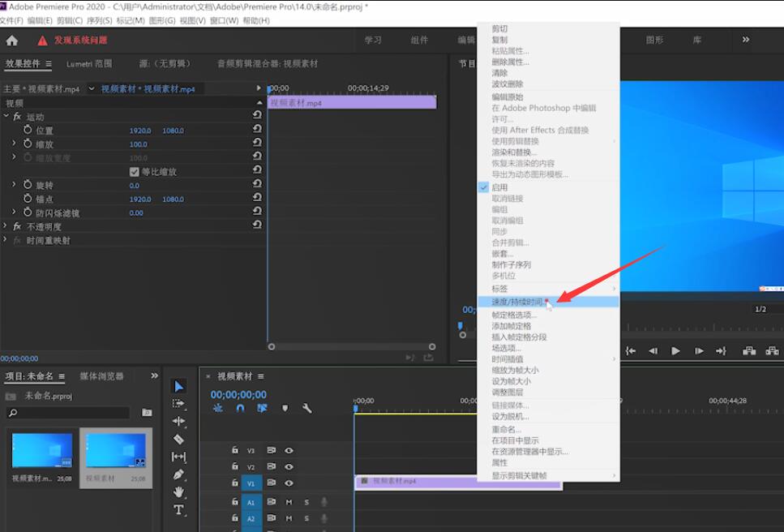Click Extract button in program monitor
The image size is (784, 532).
point(772,350)
